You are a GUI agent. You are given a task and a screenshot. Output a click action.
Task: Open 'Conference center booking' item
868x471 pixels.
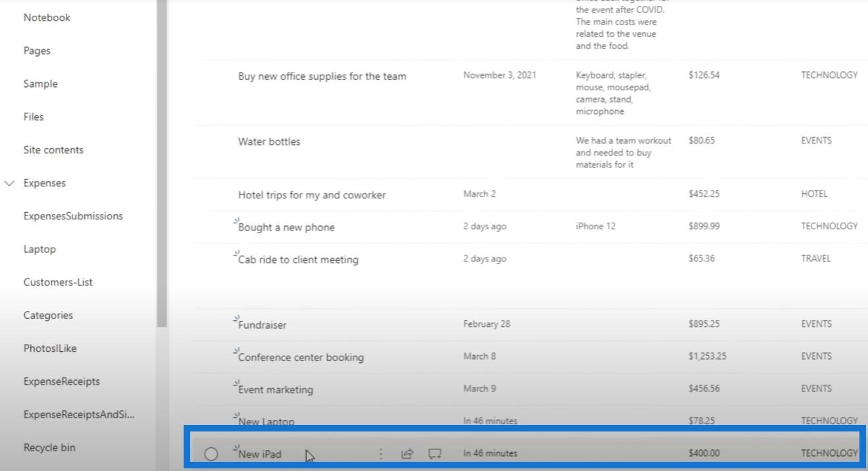[301, 357]
